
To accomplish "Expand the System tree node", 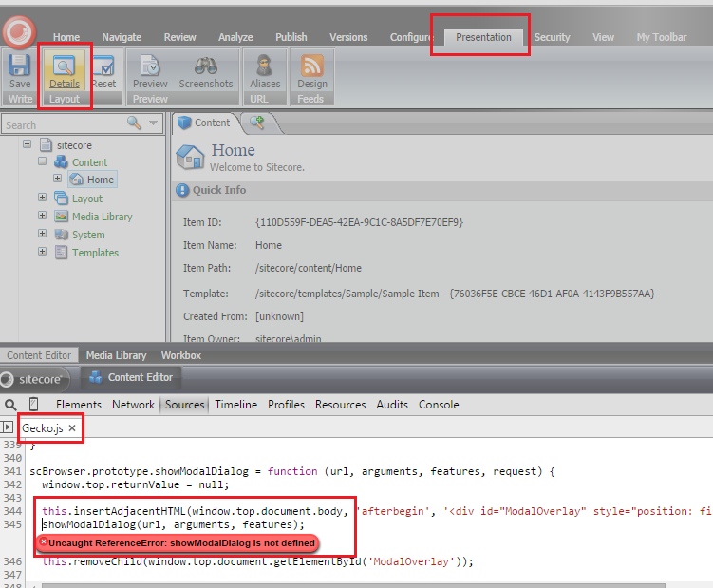I will point(43,234).
